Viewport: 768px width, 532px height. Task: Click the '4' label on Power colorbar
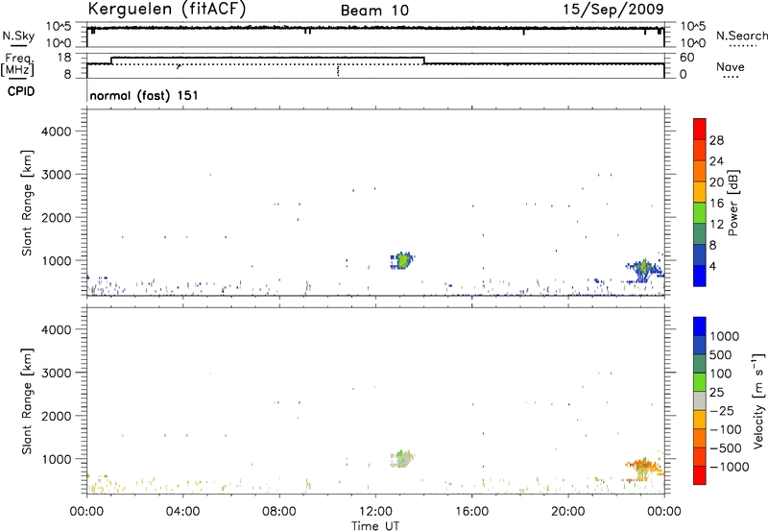click(x=712, y=267)
